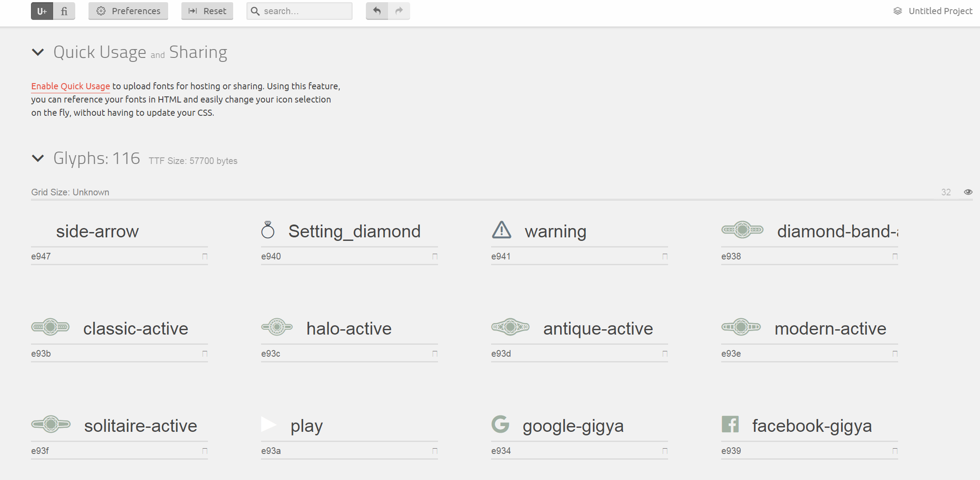This screenshot has height=480, width=980.
Task: Click the Reset button
Action: tap(207, 11)
